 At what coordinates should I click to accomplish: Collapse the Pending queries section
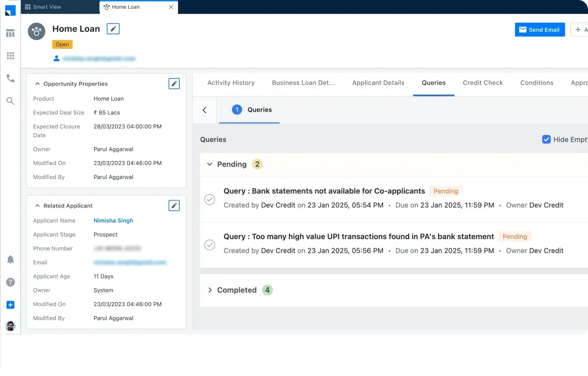[x=210, y=164]
